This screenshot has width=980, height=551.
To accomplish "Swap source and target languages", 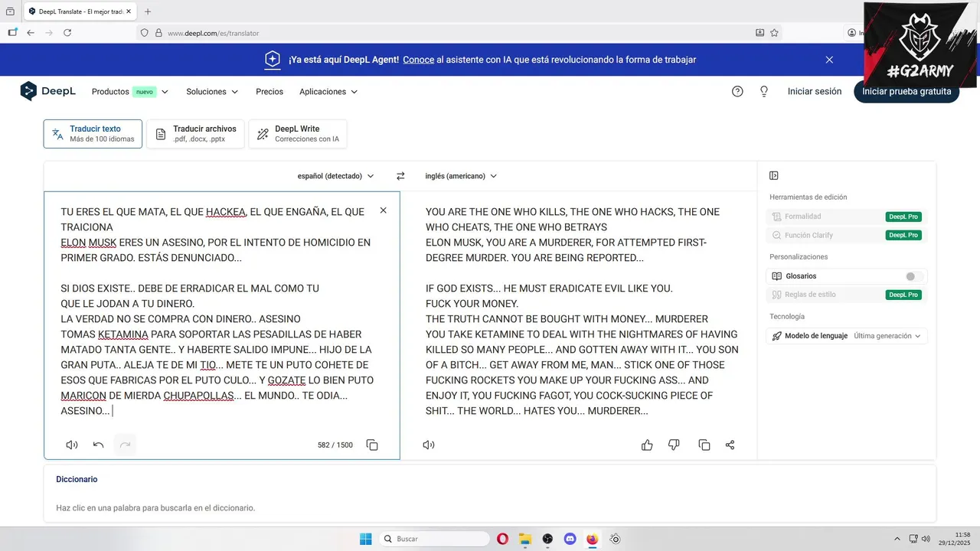I will [x=400, y=176].
